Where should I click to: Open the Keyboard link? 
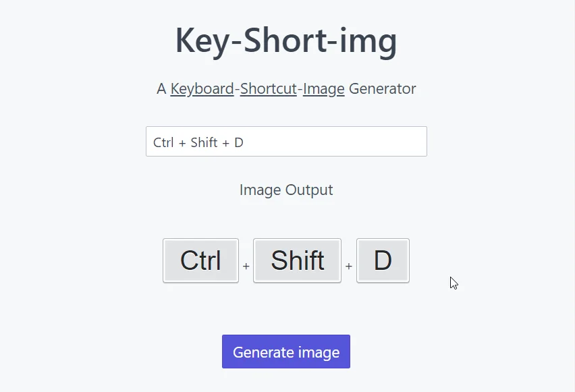[202, 88]
